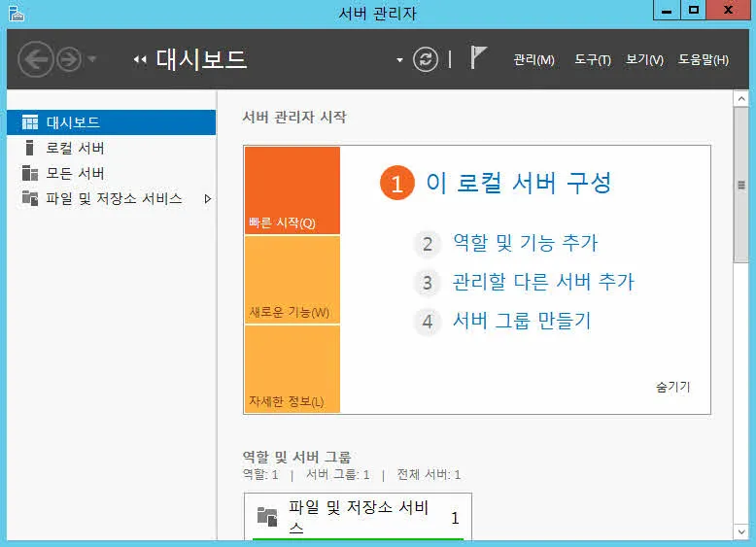The image size is (756, 547).
Task: Click the tile's folder server icon
Action: pyautogui.click(x=267, y=517)
